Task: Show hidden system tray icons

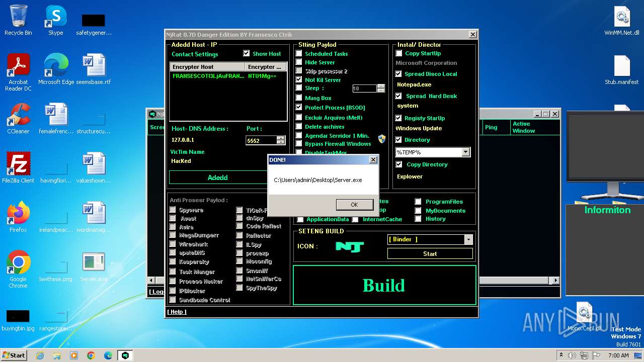Action: [561, 355]
